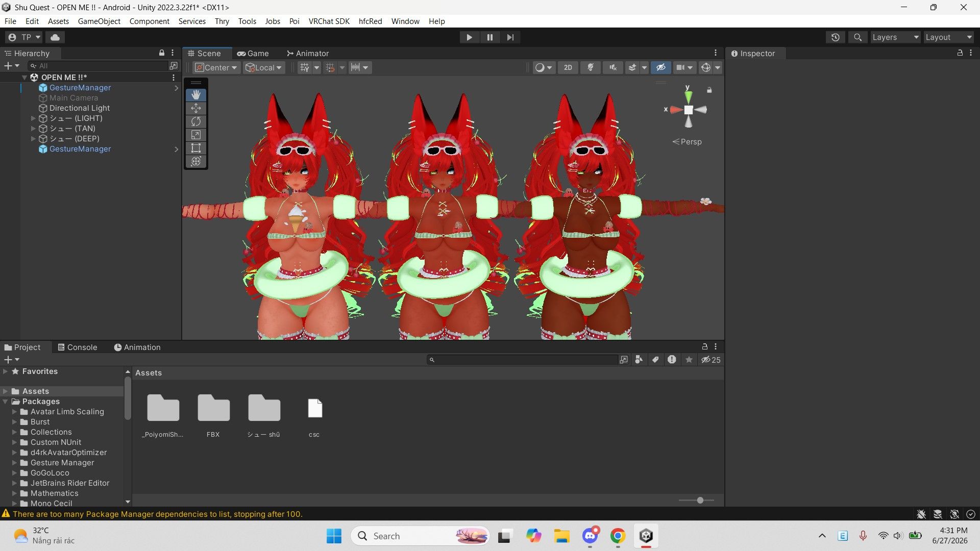The height and width of the screenshot is (551, 980).
Task: Open Unity cloud services
Action: point(55,37)
